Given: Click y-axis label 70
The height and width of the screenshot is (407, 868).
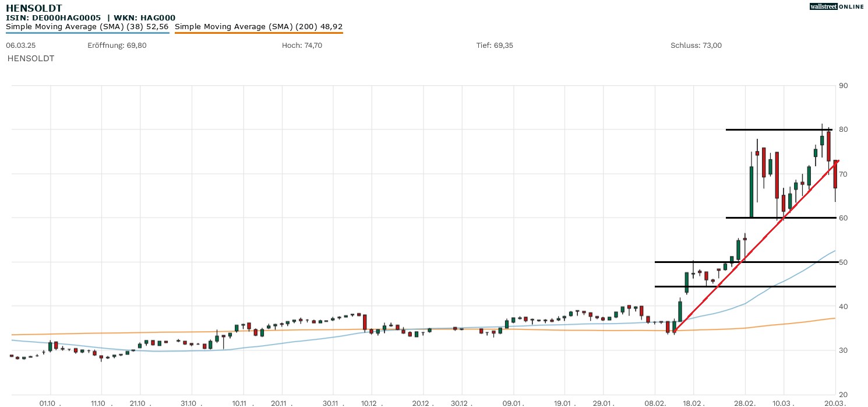Looking at the screenshot, I should point(843,174).
